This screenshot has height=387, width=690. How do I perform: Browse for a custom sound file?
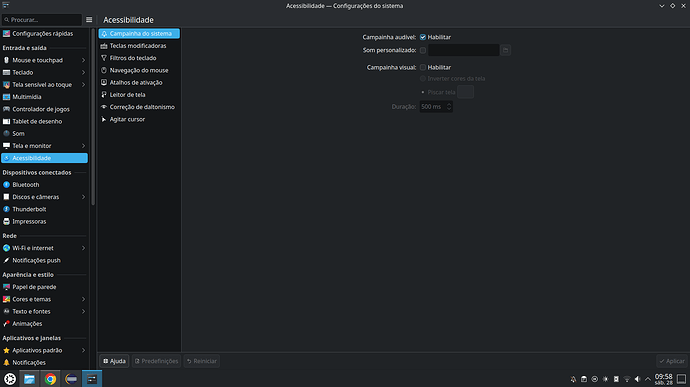click(x=506, y=50)
